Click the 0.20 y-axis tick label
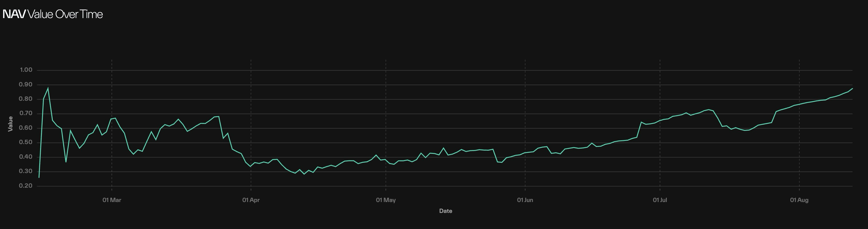The image size is (868, 229). click(26, 186)
